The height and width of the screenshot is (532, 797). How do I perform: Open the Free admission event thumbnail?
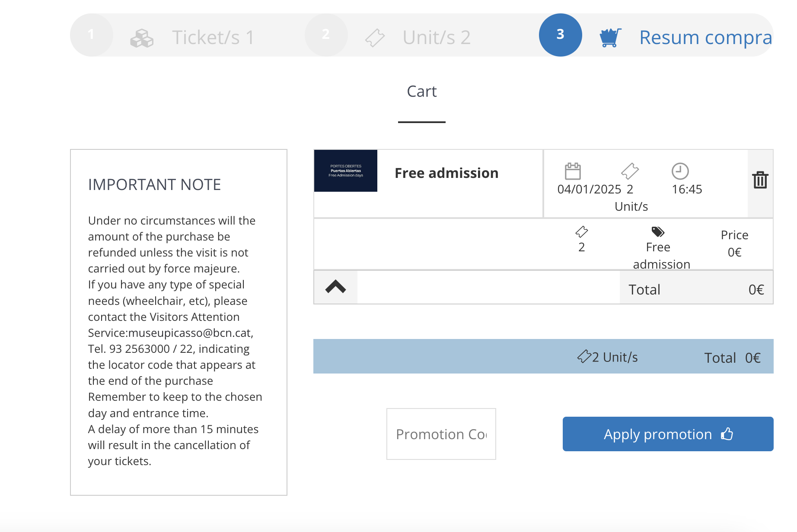click(x=346, y=171)
